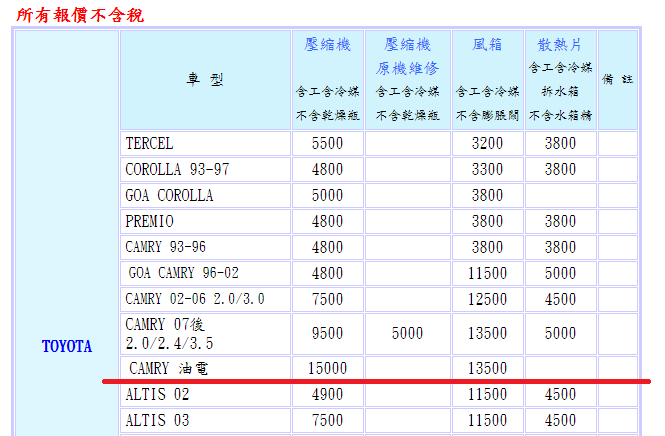The height and width of the screenshot is (436, 665).
Task: Click CAMRY 油電 風箱 price 13500
Action: click(x=487, y=368)
